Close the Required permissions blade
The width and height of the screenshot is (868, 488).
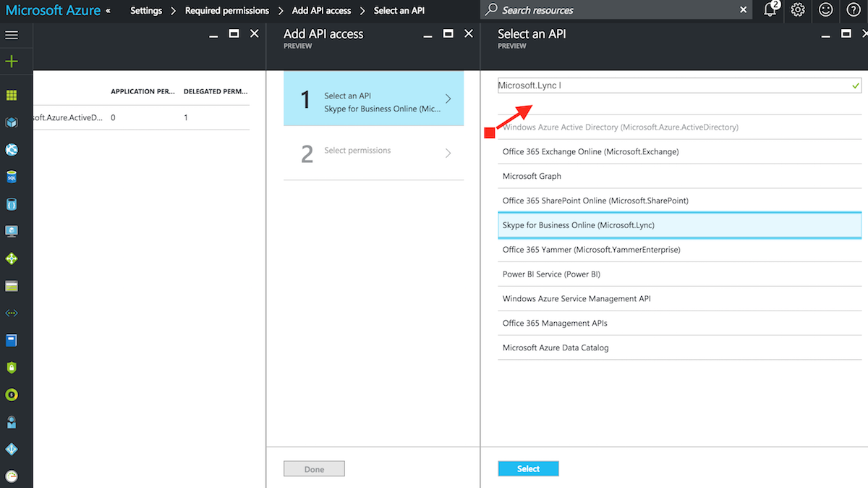[x=254, y=33]
